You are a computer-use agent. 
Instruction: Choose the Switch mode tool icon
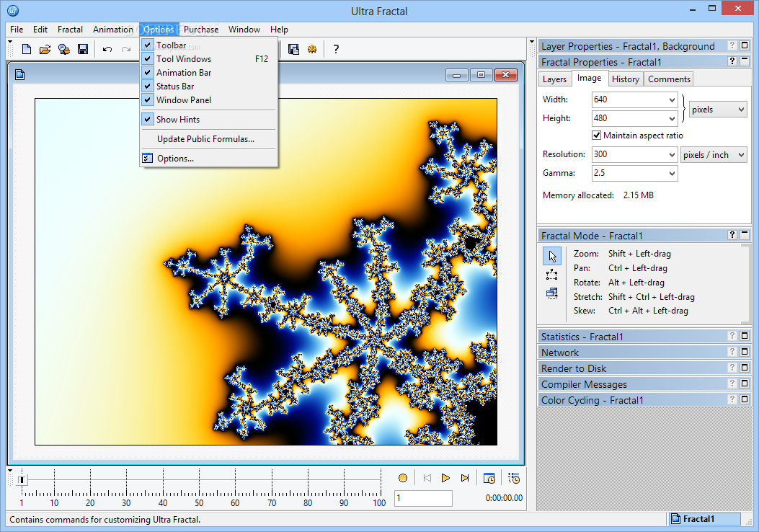[x=552, y=293]
